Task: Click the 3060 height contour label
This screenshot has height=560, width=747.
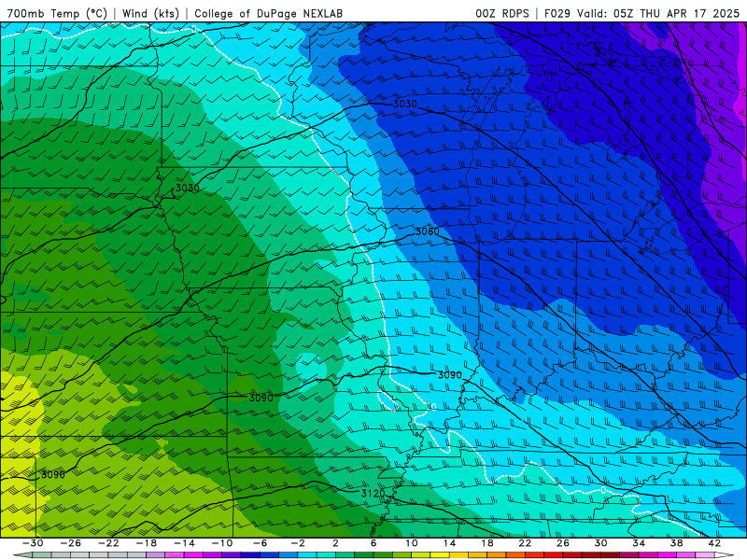Action: coord(428,231)
